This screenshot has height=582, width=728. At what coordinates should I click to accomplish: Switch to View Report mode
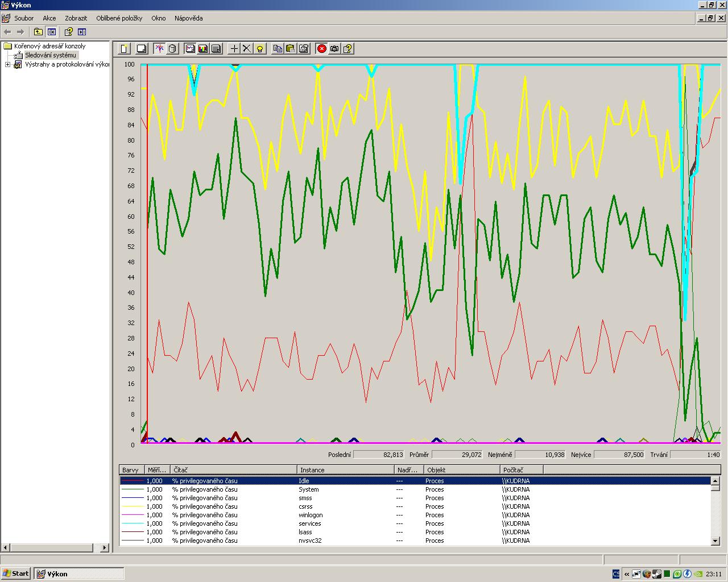[x=216, y=49]
